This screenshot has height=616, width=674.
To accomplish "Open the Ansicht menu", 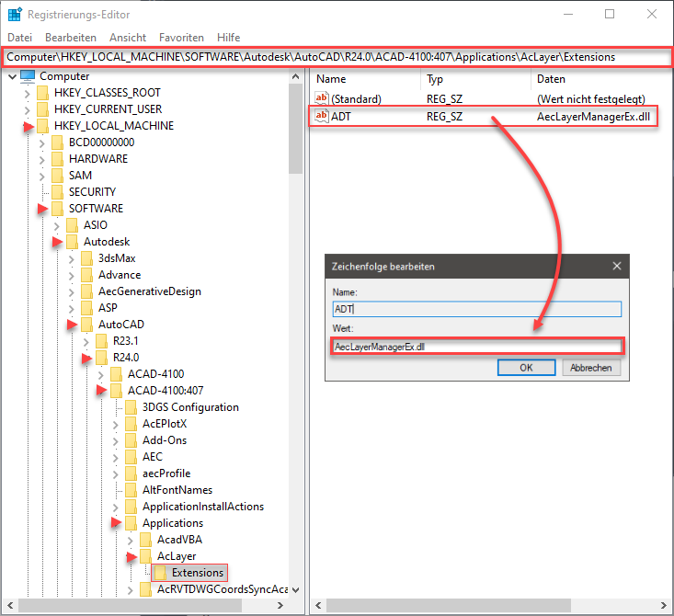I will 128,38.
